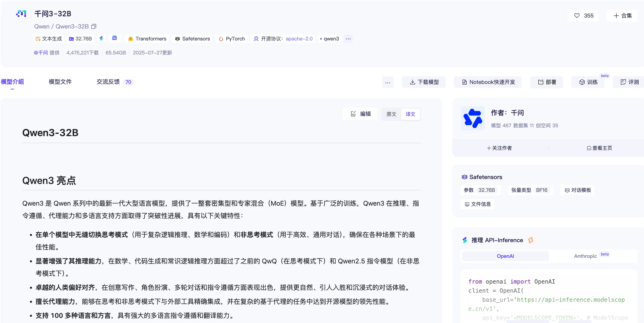Screen dimensions: 644x323
Task: Add the model to a 合集 collection
Action: coord(622,16)
